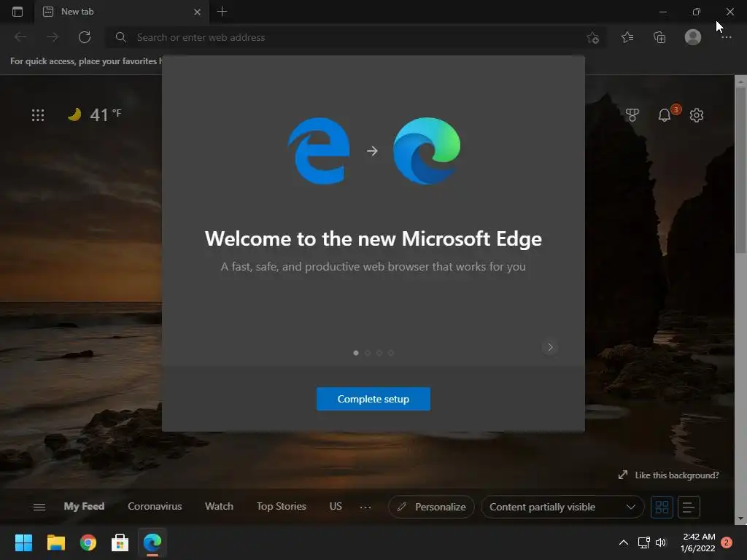
Task: Open a new tab with the plus icon
Action: click(222, 12)
